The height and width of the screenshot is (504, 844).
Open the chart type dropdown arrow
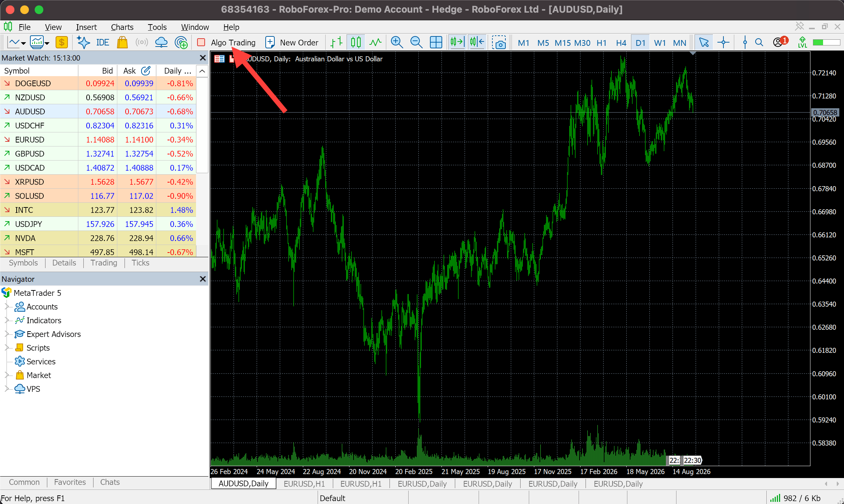(23, 43)
